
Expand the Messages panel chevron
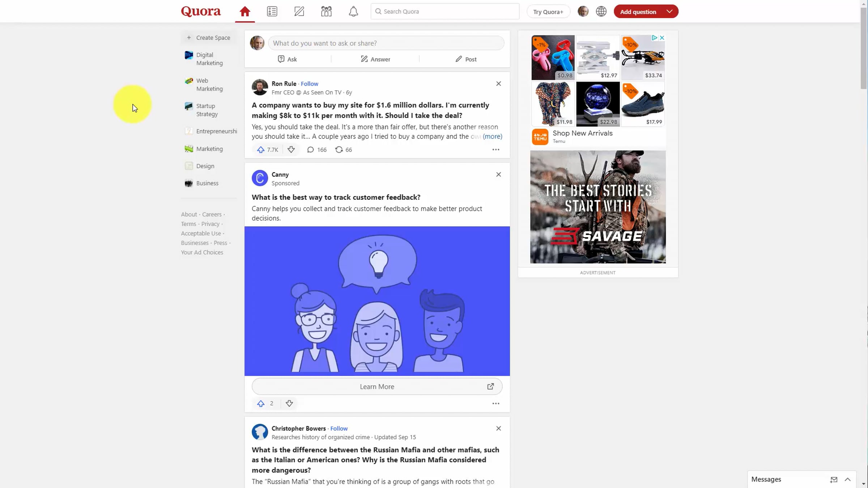pyautogui.click(x=847, y=480)
